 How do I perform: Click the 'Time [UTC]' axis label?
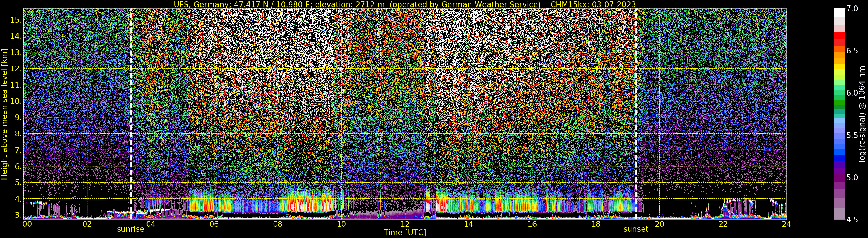click(x=405, y=233)
